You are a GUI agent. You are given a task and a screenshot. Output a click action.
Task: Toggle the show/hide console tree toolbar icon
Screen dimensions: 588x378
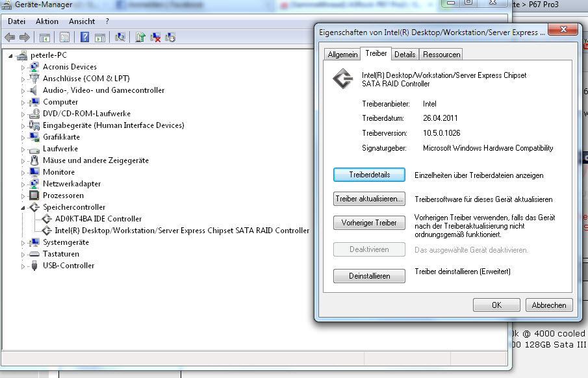(x=45, y=37)
